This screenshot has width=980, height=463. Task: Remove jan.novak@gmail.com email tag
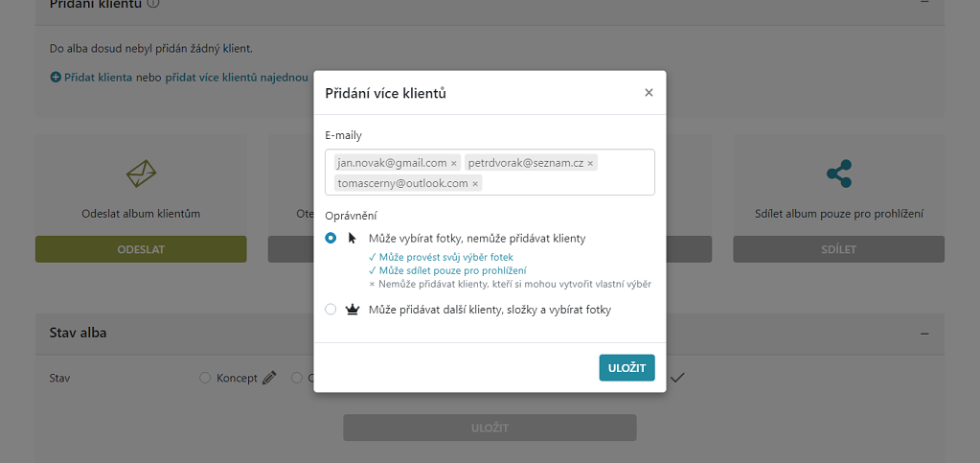[454, 163]
